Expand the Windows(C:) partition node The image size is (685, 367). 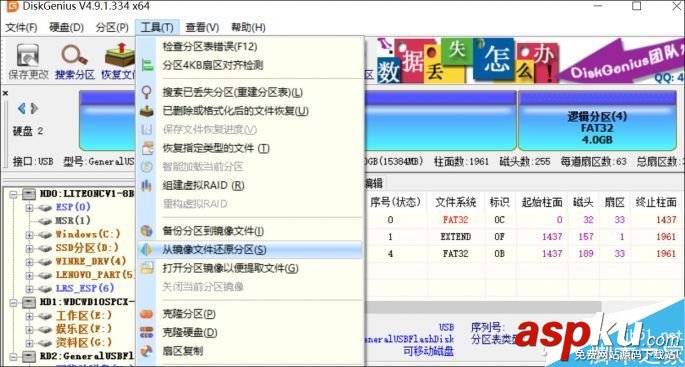click(x=29, y=235)
